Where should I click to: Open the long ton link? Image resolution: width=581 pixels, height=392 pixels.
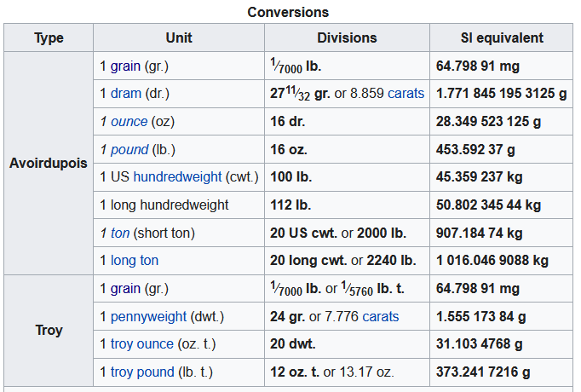[135, 261]
